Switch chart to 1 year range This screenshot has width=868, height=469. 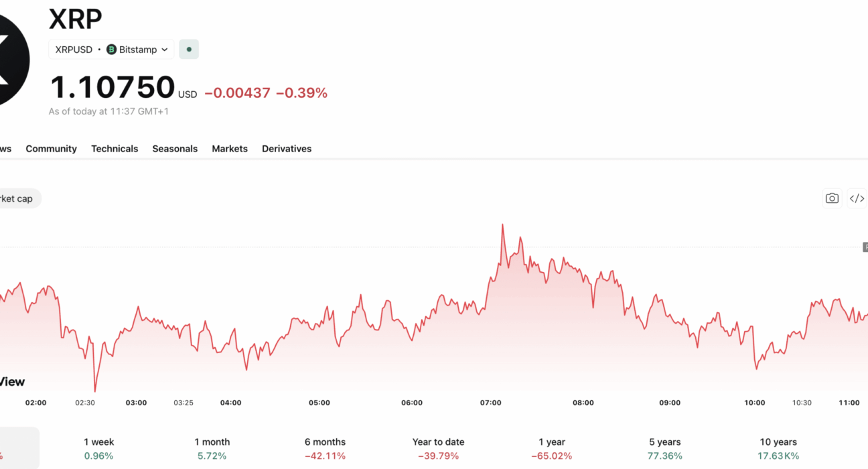(551, 448)
